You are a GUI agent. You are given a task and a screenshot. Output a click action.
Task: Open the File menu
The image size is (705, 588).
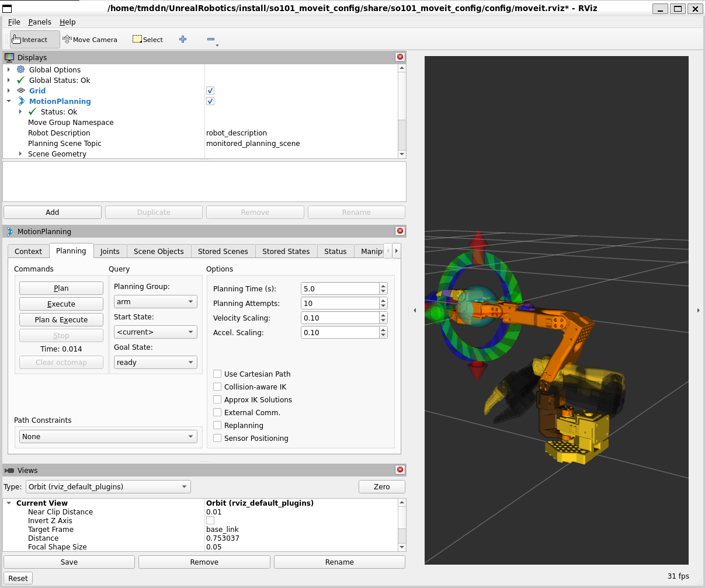pyautogui.click(x=14, y=22)
